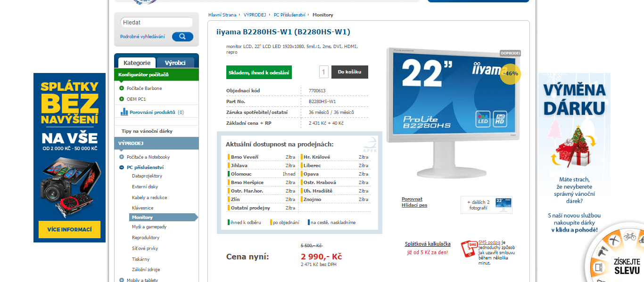
Task: Open Konfigurátor počítačů section
Action: click(157, 75)
